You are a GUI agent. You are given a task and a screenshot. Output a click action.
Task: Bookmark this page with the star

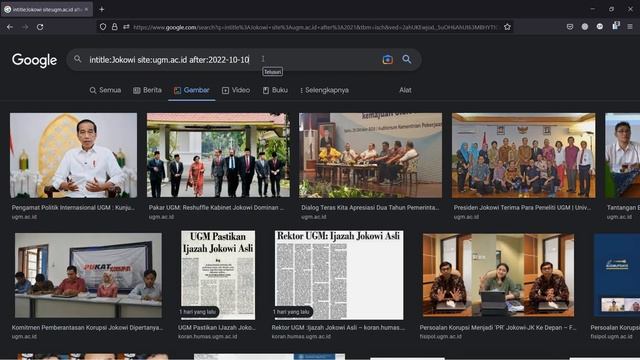(x=507, y=27)
